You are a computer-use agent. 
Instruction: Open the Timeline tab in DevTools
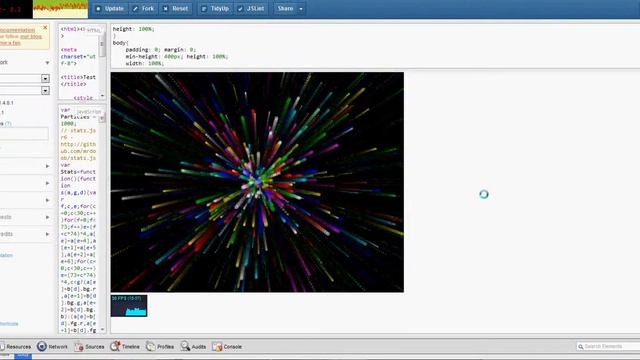(x=125, y=347)
